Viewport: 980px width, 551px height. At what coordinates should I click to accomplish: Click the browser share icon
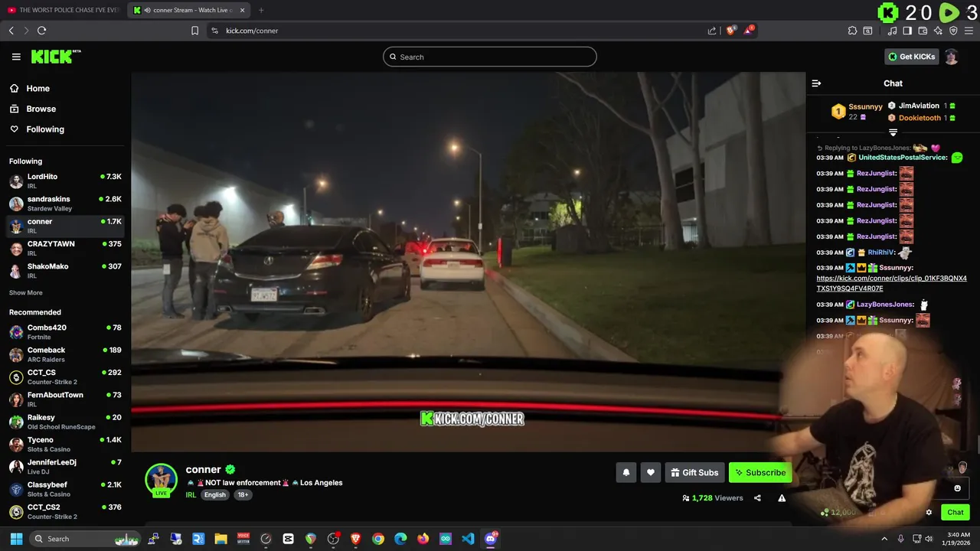click(712, 31)
